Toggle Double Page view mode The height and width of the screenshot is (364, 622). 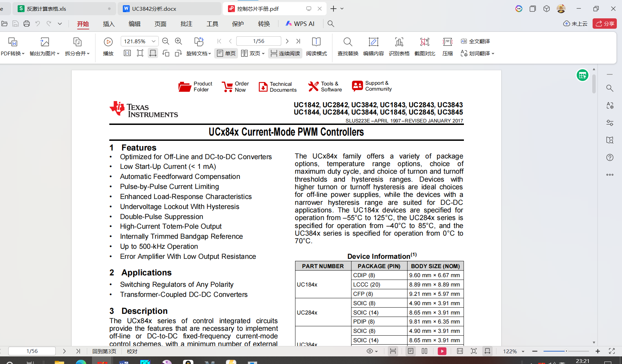pyautogui.click(x=253, y=53)
